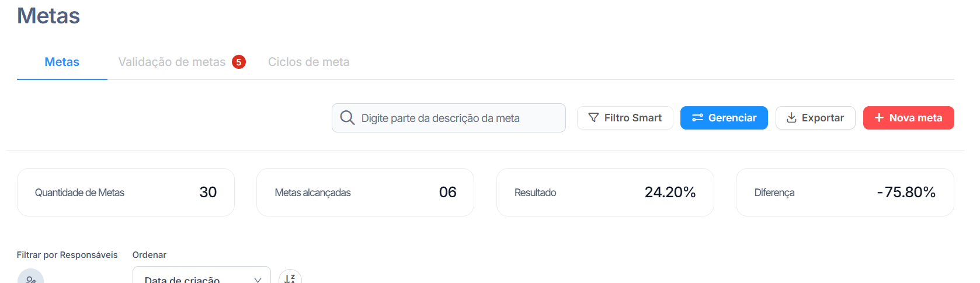Click the magnifying glass search icon

(x=347, y=118)
